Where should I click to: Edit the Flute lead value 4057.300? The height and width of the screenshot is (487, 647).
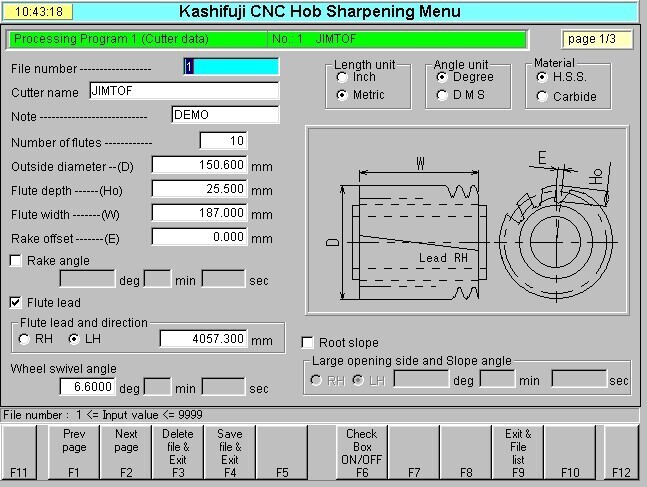coord(204,339)
